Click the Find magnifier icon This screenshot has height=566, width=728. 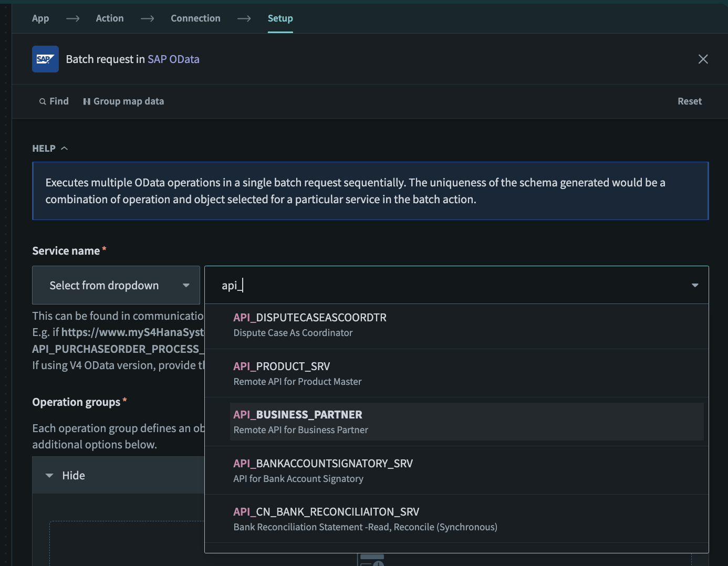tap(43, 102)
